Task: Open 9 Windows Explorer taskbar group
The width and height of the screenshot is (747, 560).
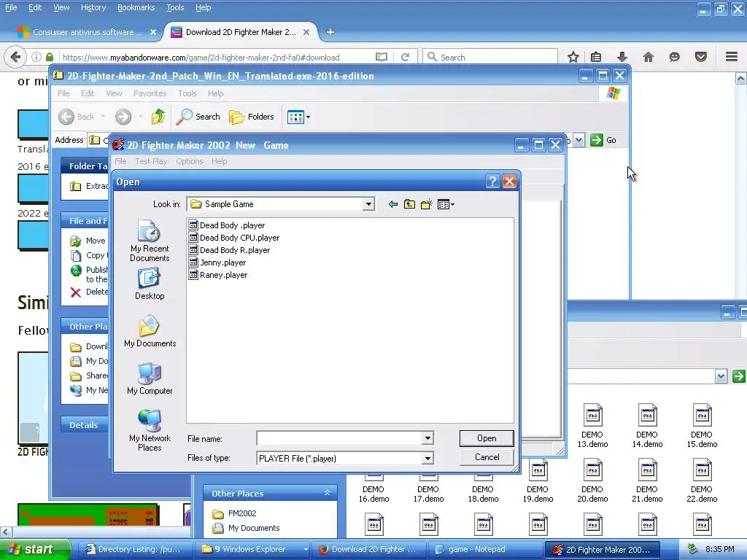Action: (x=253, y=550)
